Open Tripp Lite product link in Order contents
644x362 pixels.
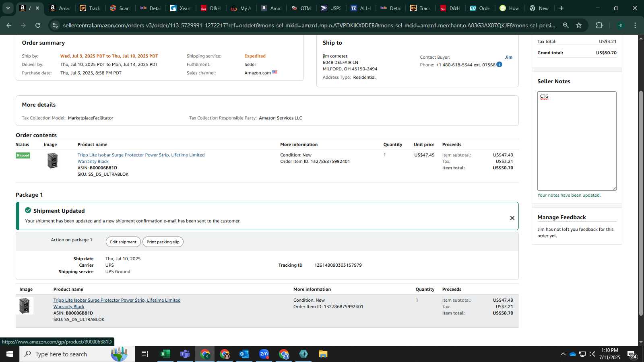click(141, 158)
